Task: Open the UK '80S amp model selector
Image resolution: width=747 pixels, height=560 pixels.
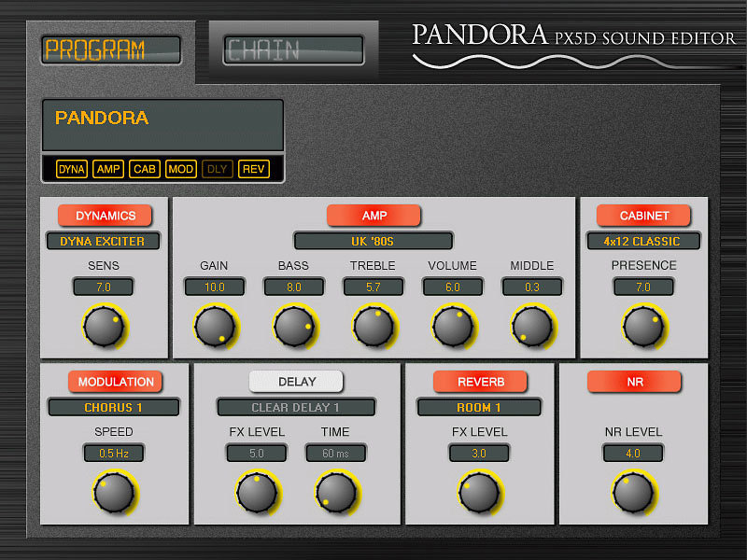Action: (x=373, y=241)
